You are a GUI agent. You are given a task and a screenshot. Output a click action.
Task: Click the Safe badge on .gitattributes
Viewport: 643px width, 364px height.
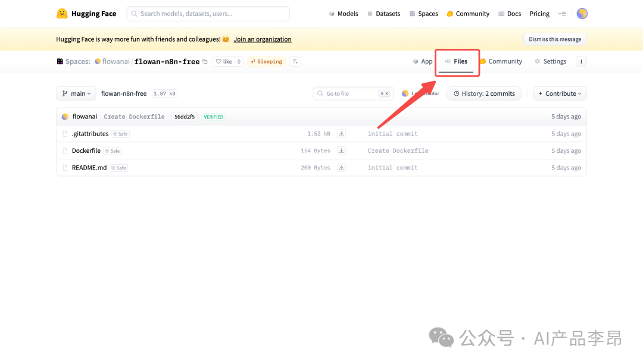point(120,134)
